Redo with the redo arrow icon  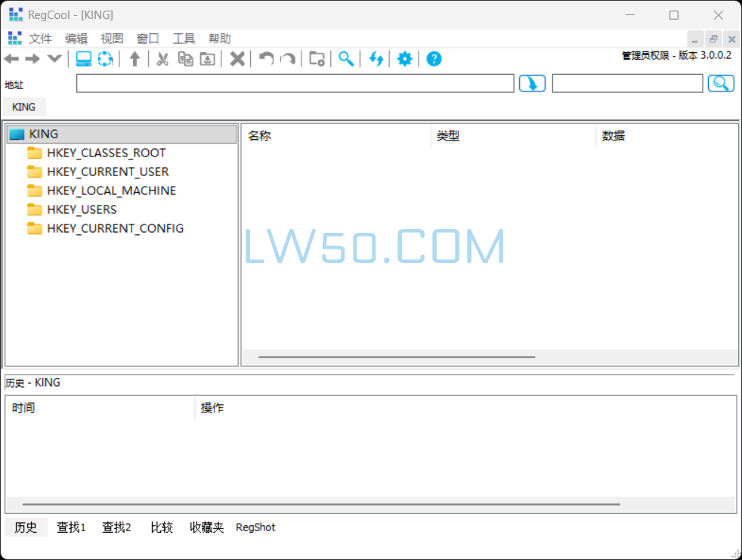tap(288, 58)
